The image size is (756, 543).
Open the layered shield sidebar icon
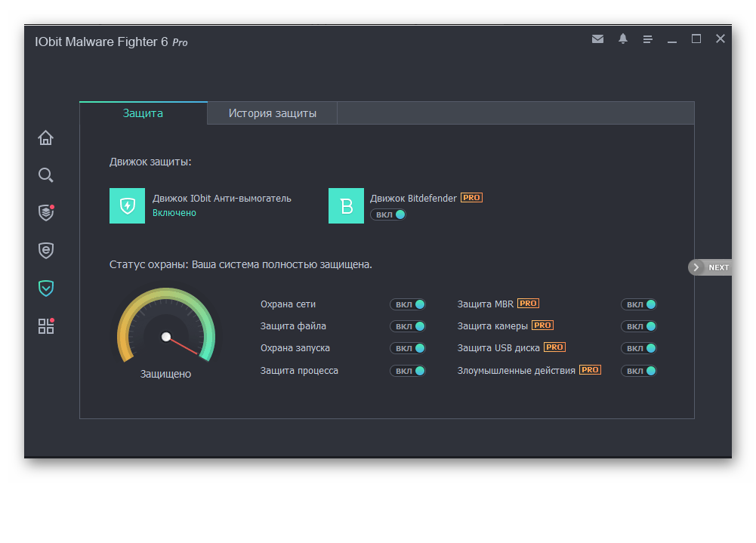(46, 212)
